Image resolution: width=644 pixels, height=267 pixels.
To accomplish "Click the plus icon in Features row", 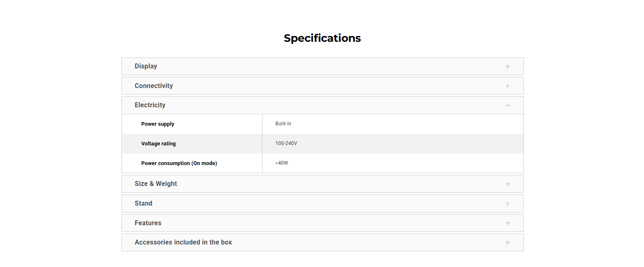I will pos(507,223).
